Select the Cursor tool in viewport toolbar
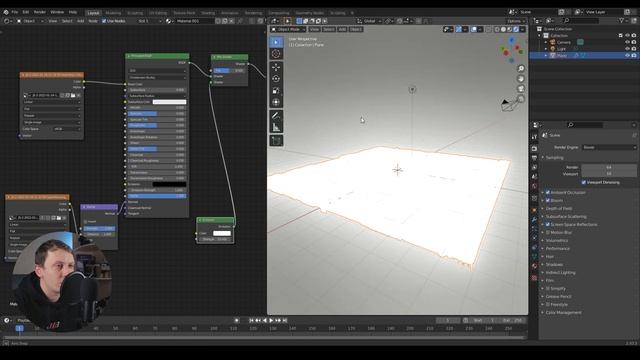 (276, 54)
